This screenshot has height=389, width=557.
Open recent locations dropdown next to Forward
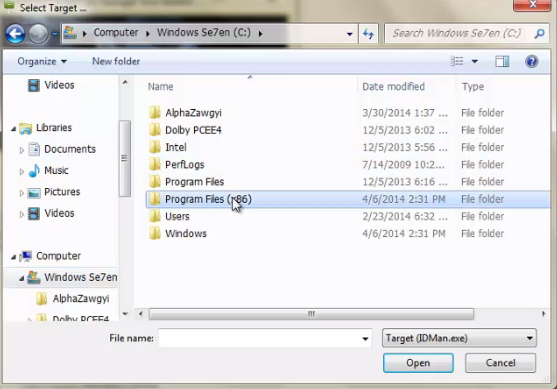tap(54, 34)
